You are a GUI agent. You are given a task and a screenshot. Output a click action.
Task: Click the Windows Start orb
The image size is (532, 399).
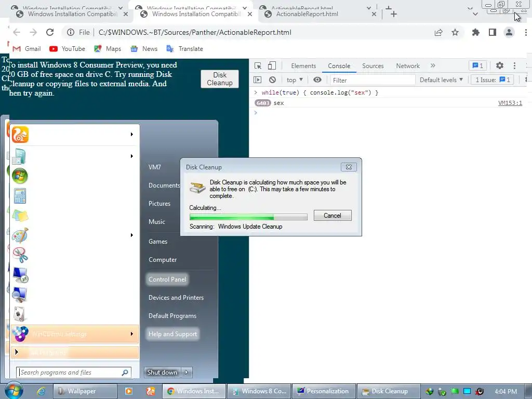click(14, 391)
